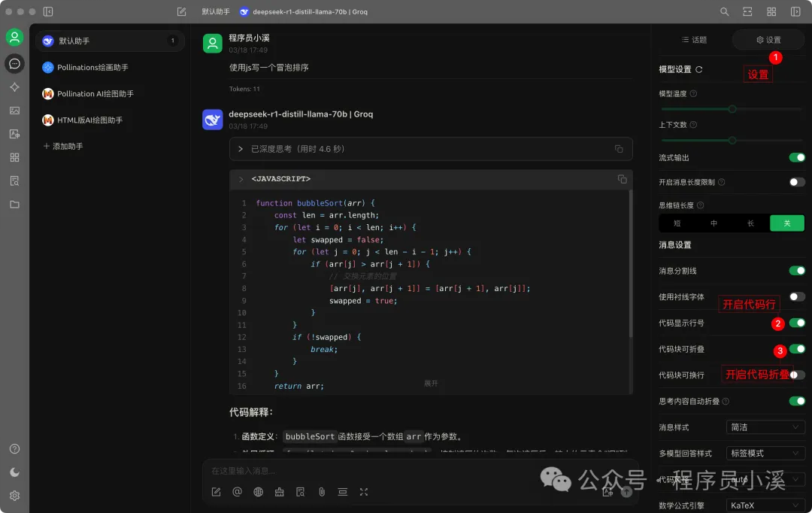Screen dimensions: 812x513
Task: Copy the JavaScript code block
Action: pyautogui.click(x=623, y=179)
